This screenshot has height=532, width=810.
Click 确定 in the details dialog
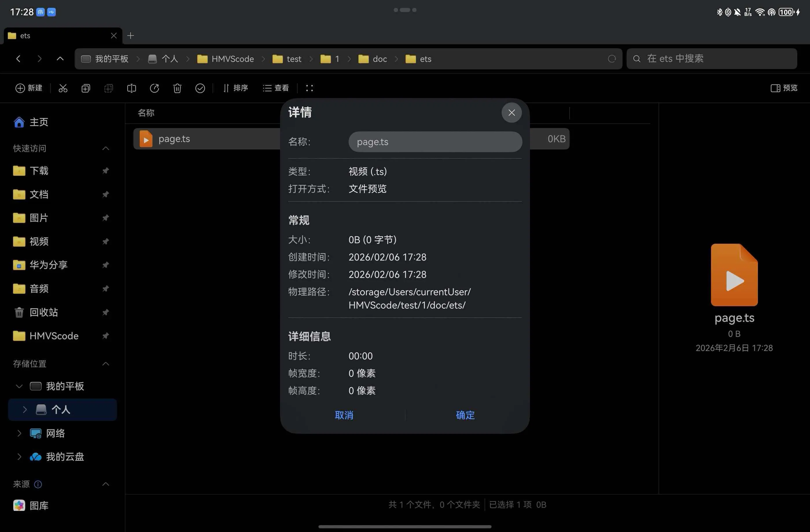click(465, 415)
